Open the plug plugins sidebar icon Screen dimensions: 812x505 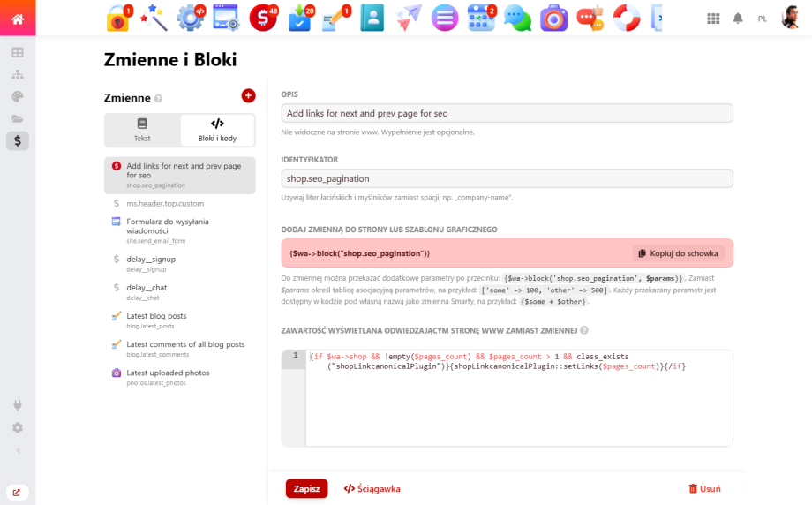[18, 405]
